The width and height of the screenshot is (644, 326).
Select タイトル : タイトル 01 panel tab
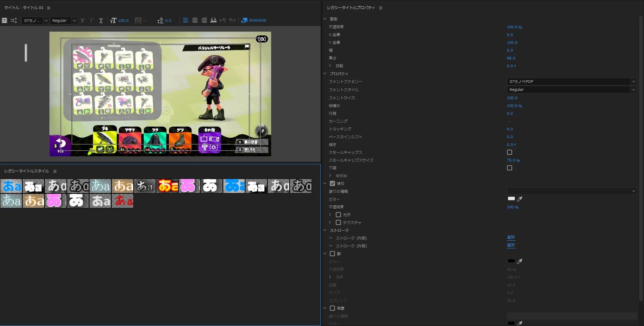pyautogui.click(x=24, y=8)
